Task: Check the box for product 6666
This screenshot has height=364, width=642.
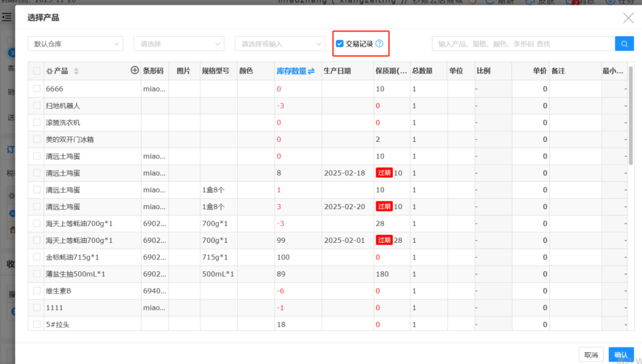Action: 37,88
